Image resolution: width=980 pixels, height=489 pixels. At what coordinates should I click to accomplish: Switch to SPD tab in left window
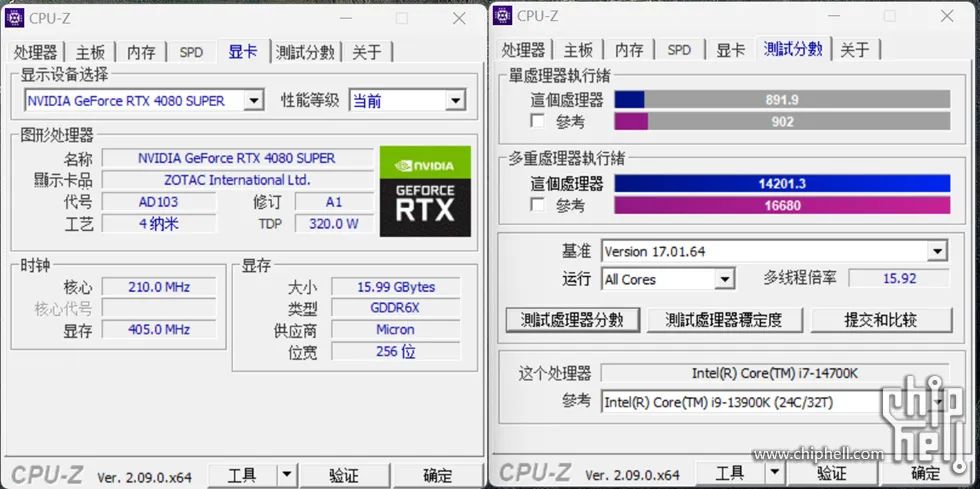[191, 53]
